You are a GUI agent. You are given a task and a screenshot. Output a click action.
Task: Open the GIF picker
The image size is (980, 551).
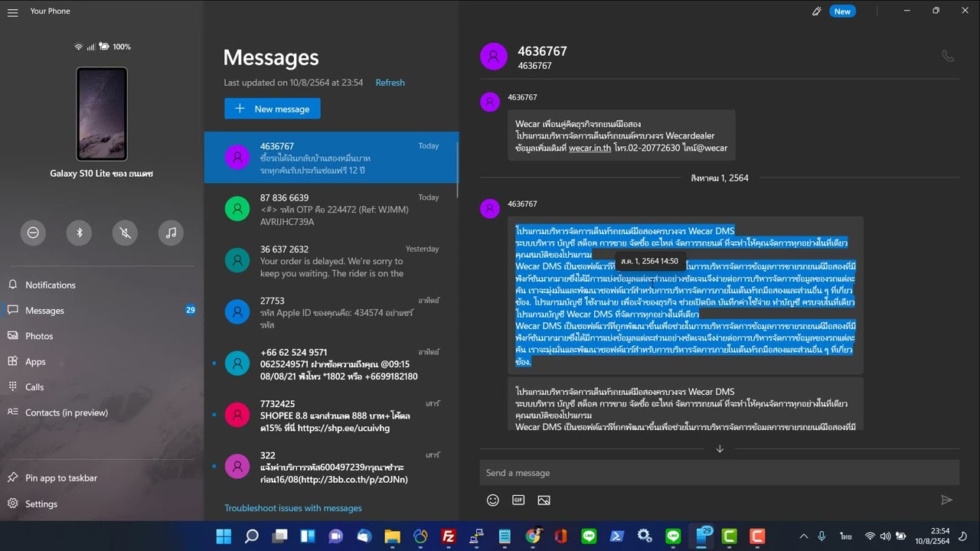518,500
